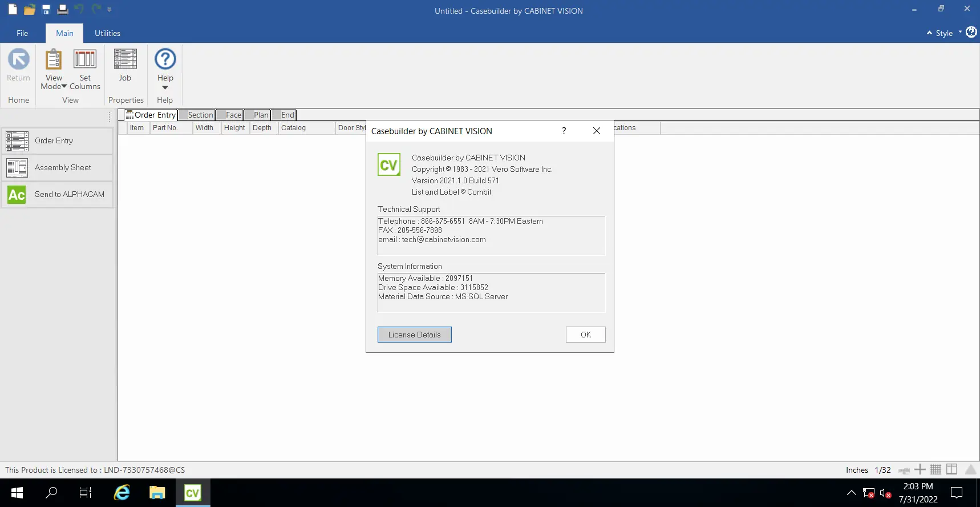Click the triangle icon in status bar

click(x=970, y=469)
